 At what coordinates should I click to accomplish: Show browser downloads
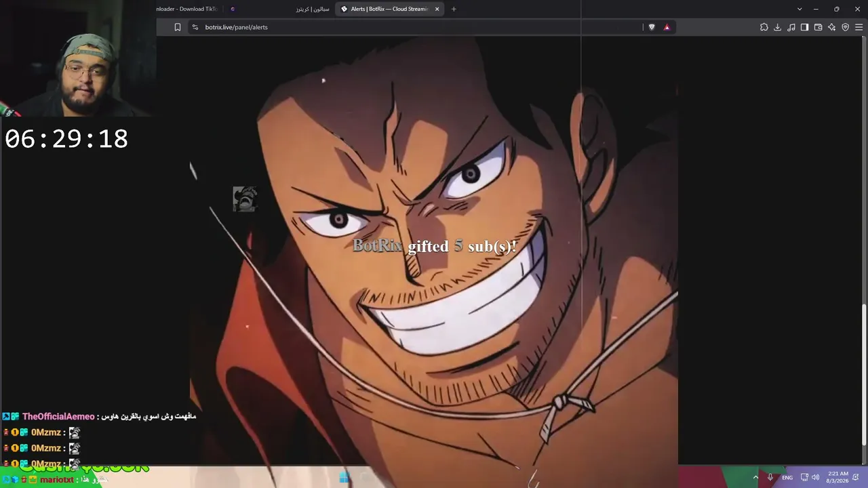point(778,27)
